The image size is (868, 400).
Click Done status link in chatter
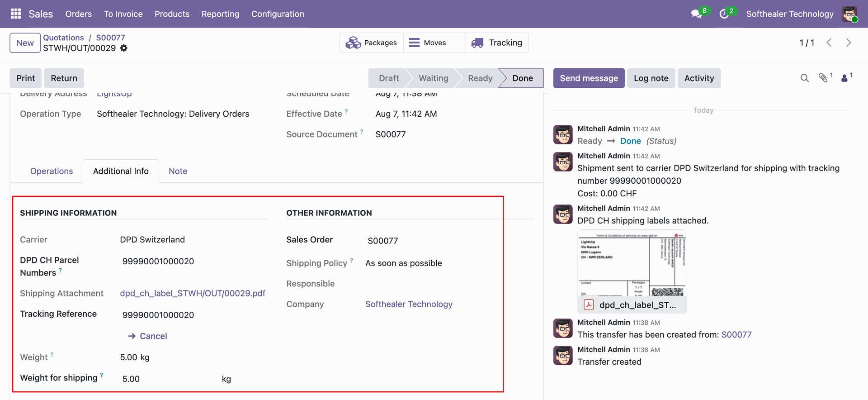631,141
